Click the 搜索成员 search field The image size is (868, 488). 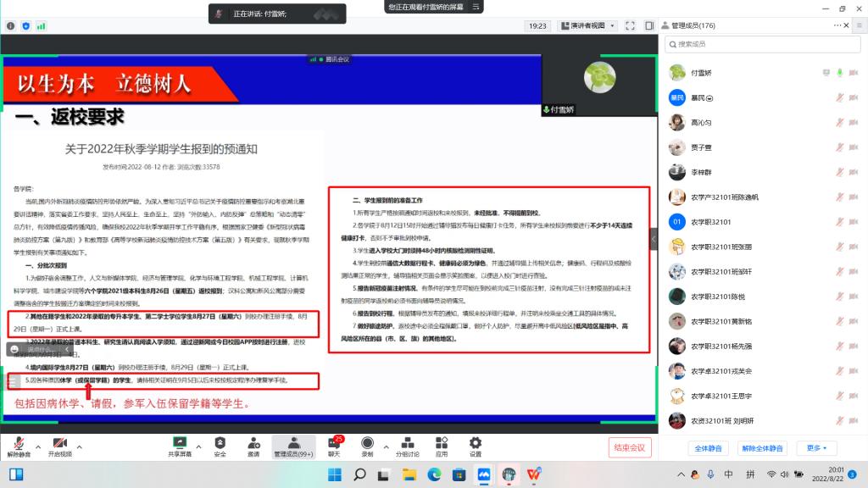(759, 43)
